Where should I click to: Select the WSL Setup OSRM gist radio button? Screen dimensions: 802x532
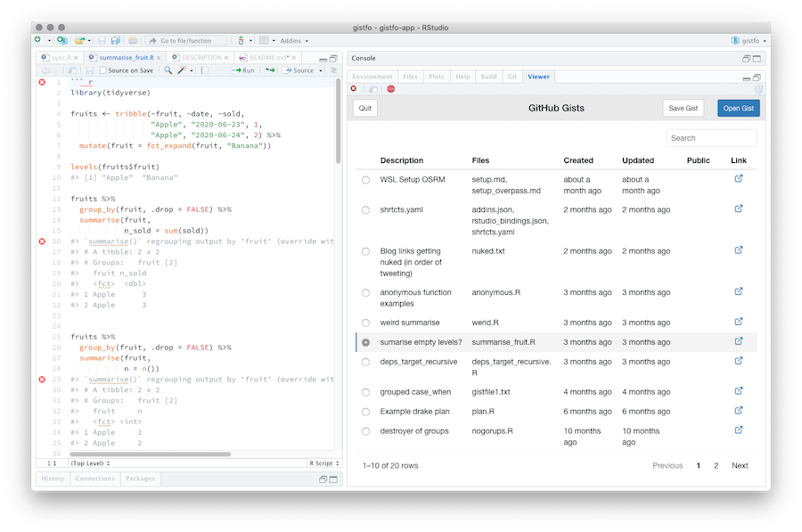365,180
